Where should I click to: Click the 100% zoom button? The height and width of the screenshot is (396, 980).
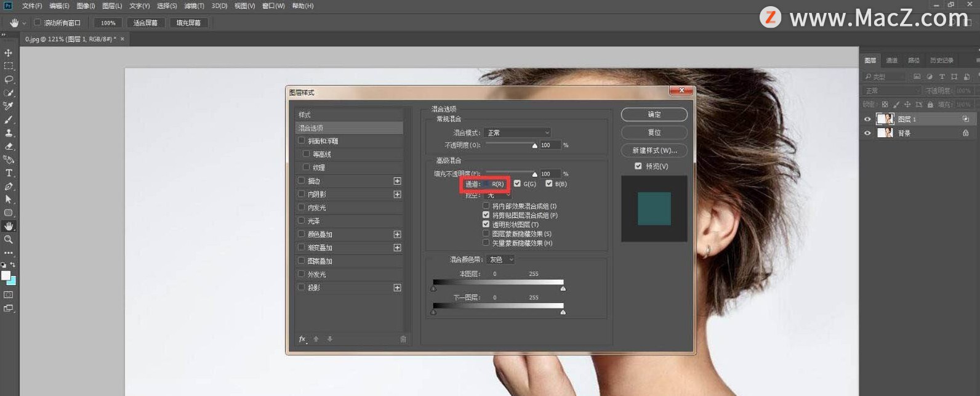pos(108,23)
